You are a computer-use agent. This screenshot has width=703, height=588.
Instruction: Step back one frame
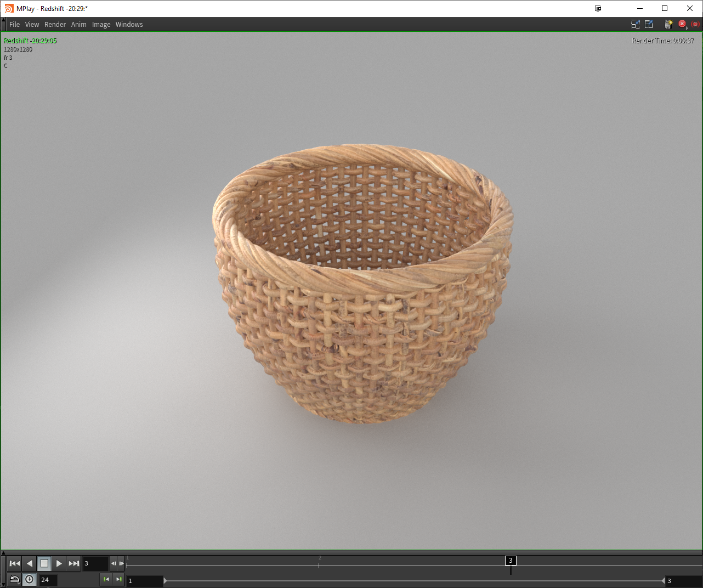[x=114, y=563]
